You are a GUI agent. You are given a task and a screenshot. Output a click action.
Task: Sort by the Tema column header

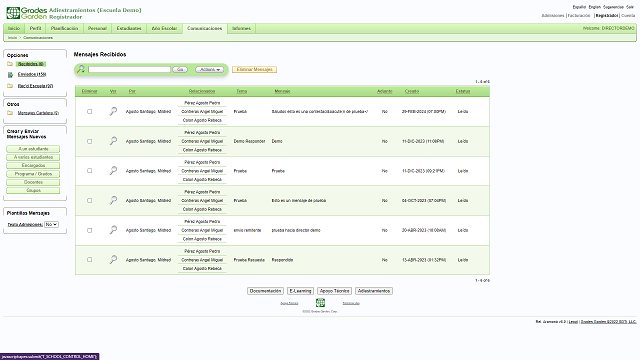(x=242, y=91)
